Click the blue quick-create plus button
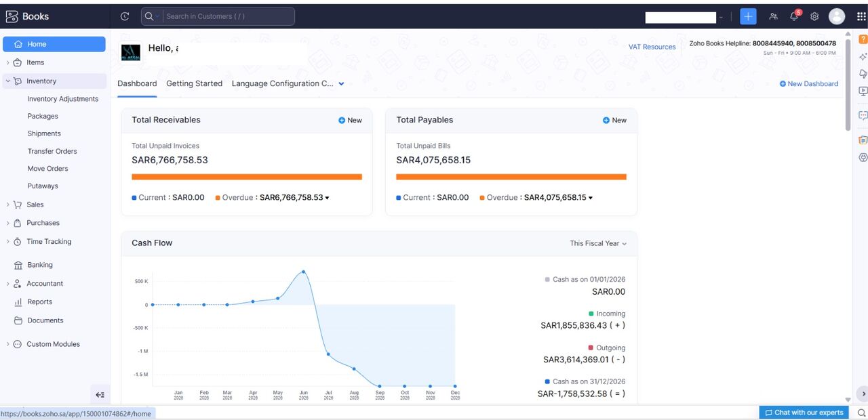The width and height of the screenshot is (868, 420). (x=748, y=16)
